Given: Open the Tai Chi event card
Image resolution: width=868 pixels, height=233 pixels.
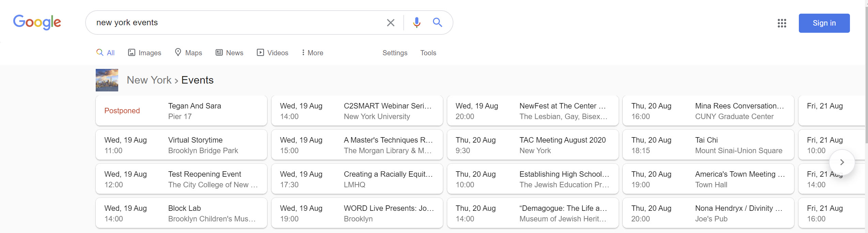Looking at the screenshot, I should tap(708, 145).
